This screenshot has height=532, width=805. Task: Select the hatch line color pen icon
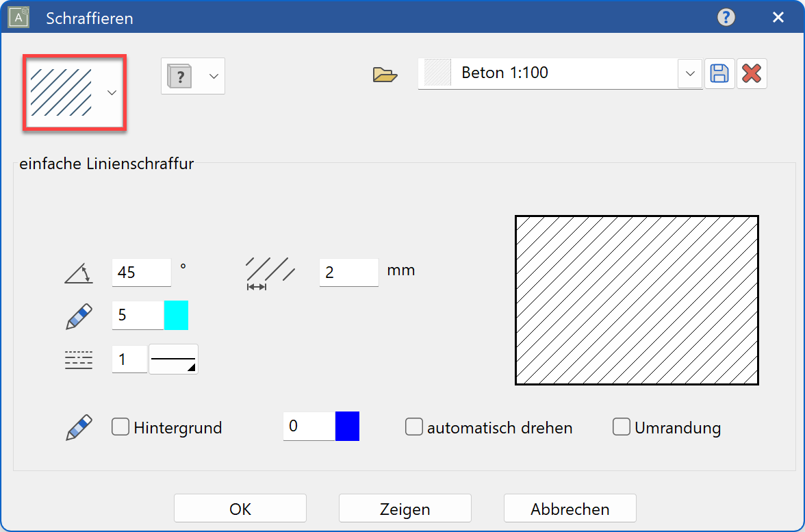pos(78,316)
